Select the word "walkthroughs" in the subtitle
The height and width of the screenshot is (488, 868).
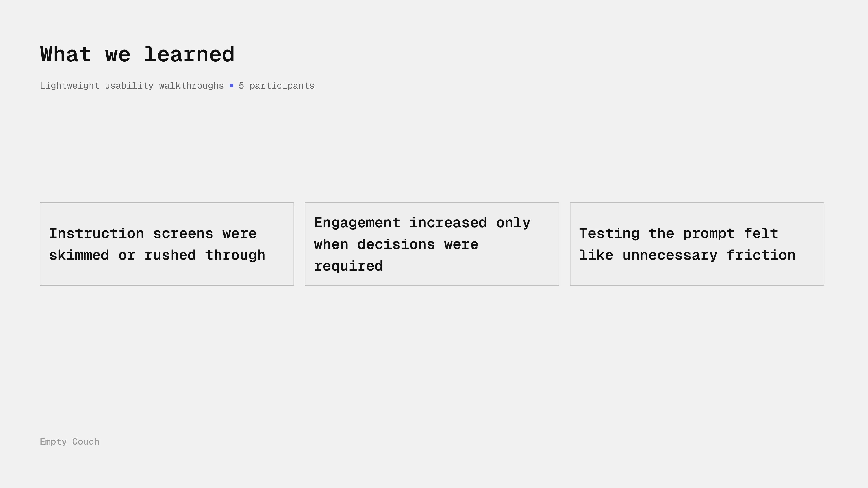point(191,86)
